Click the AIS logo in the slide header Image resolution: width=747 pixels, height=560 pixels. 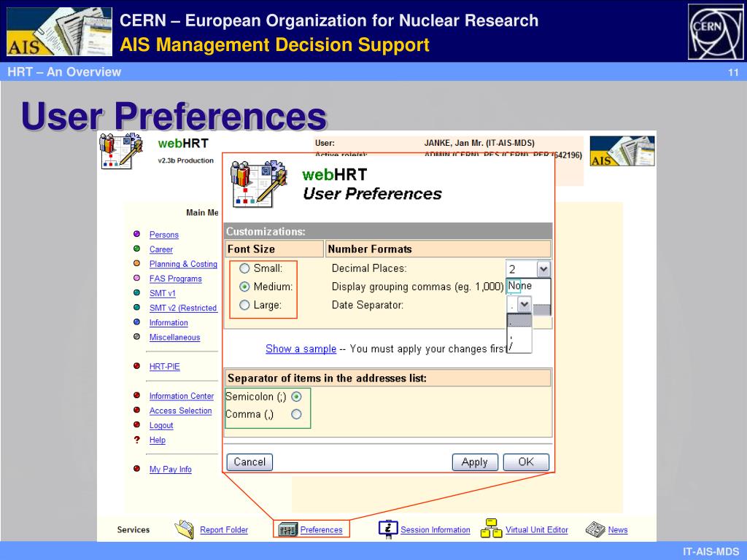60,31
